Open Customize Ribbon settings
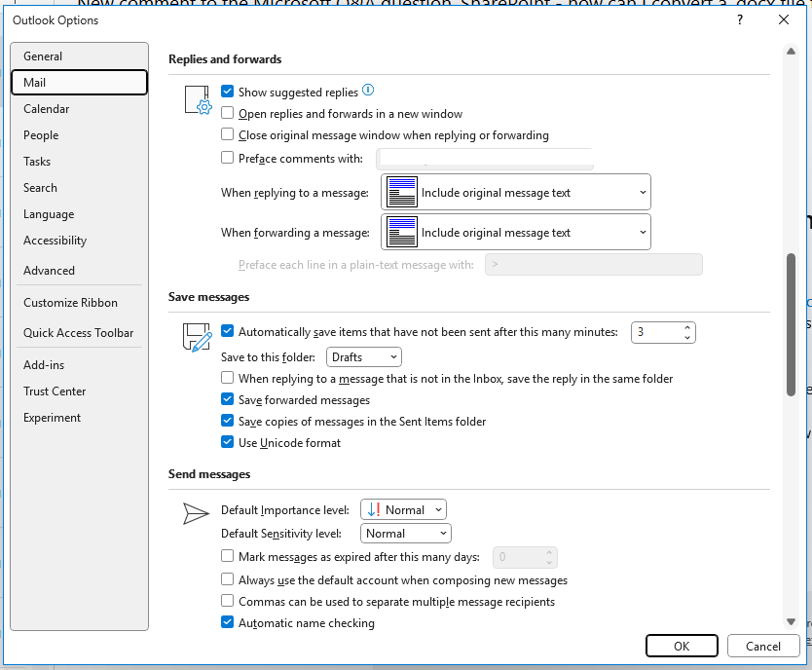Viewport: 812px width, 670px height. (79, 303)
